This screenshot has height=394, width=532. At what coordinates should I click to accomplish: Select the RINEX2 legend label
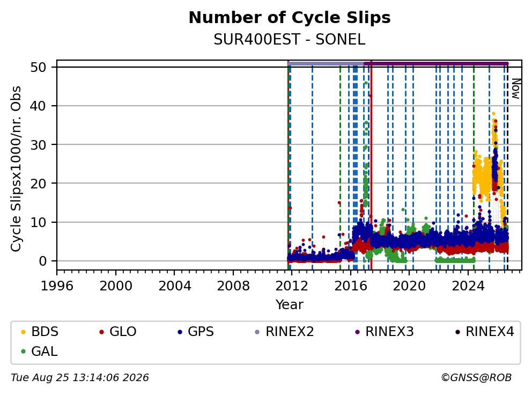(290, 332)
